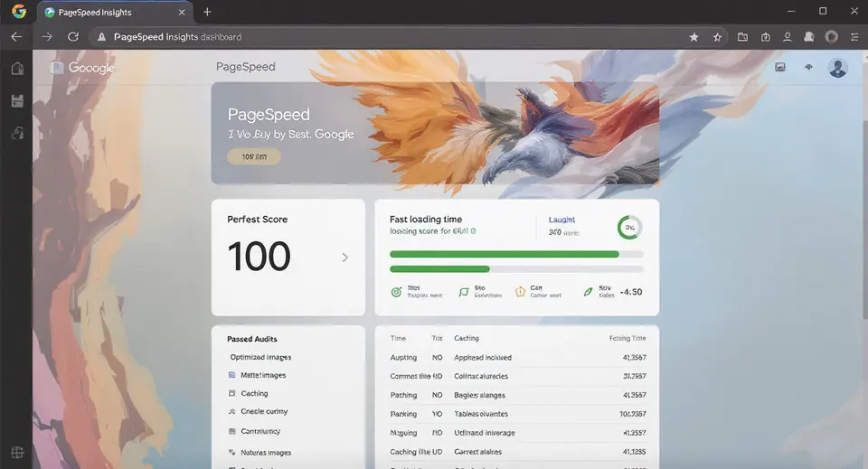The height and width of the screenshot is (469, 868).
Task: Click the save disk icon in left sidebar
Action: pos(17,100)
